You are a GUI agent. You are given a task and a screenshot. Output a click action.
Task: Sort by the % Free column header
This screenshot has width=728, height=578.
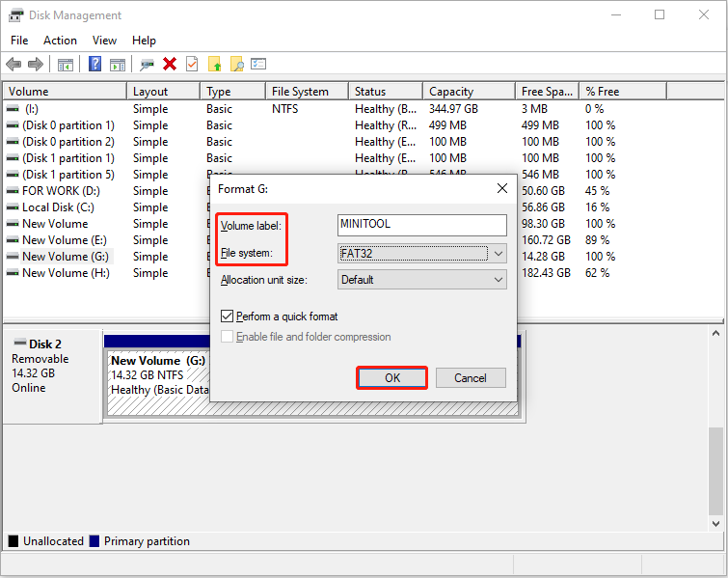coord(623,91)
